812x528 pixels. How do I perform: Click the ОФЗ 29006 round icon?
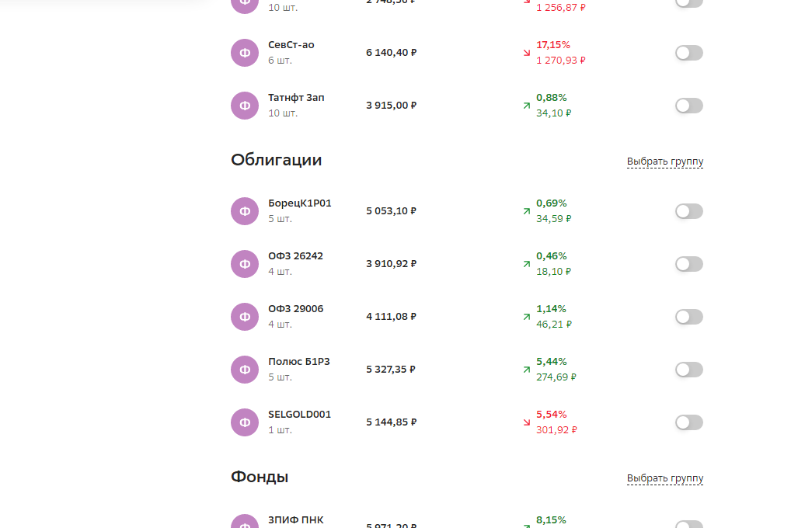(x=245, y=317)
